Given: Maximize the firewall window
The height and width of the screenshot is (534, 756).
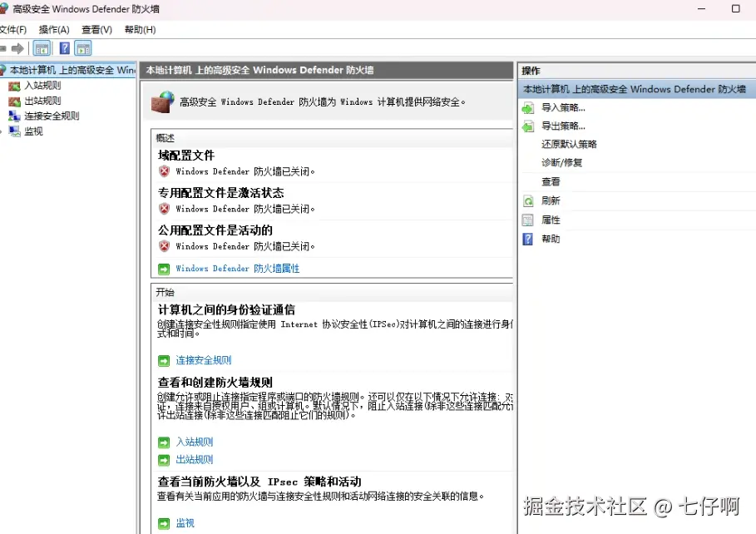Looking at the screenshot, I should click(x=736, y=8).
